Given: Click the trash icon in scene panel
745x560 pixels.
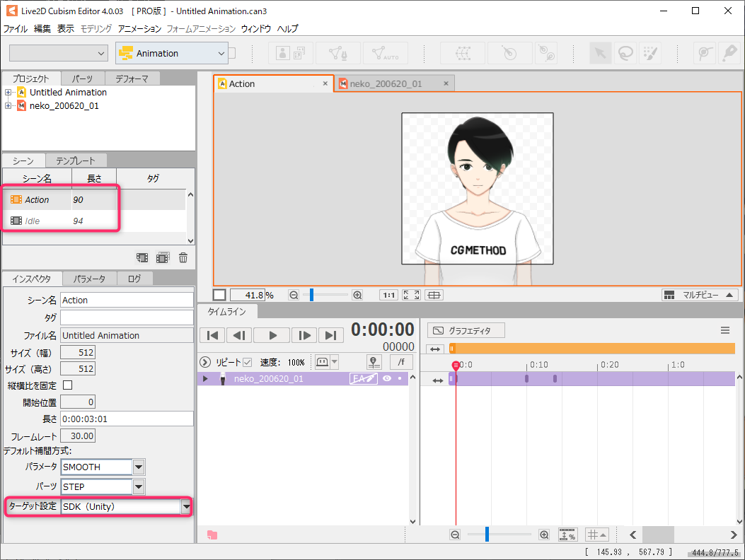Looking at the screenshot, I should [x=183, y=258].
